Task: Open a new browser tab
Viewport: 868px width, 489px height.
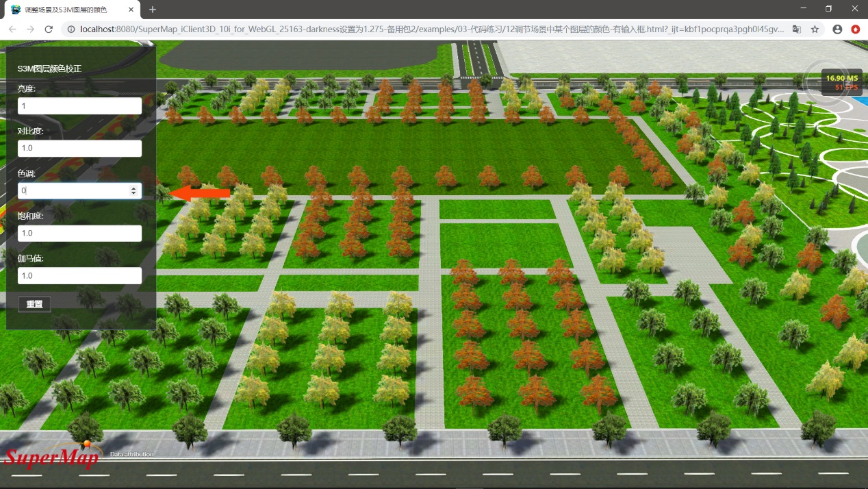Action: tap(153, 10)
